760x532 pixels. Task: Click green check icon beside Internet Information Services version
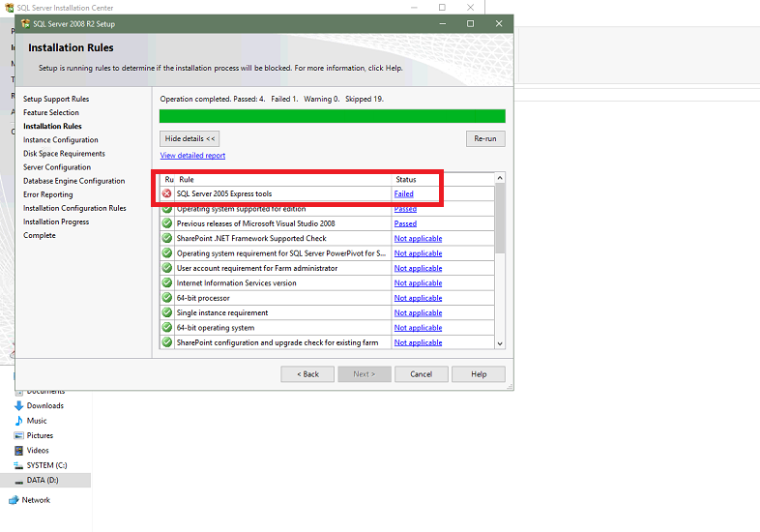point(166,282)
